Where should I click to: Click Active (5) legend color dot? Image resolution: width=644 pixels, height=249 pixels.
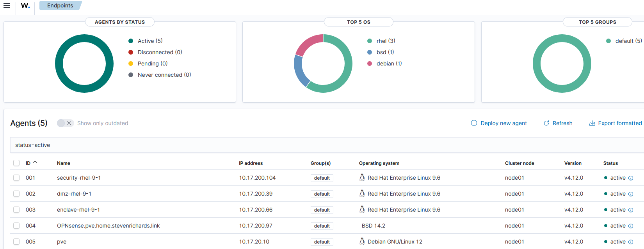(131, 41)
